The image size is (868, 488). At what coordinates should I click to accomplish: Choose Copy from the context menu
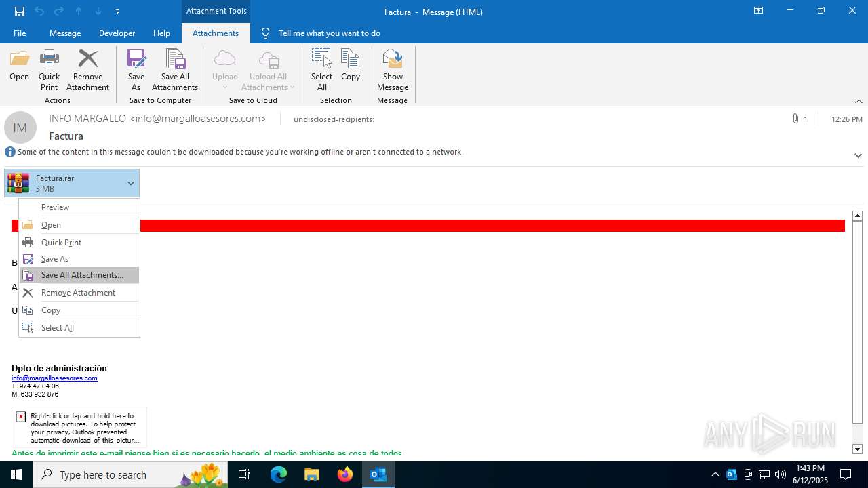(79, 310)
